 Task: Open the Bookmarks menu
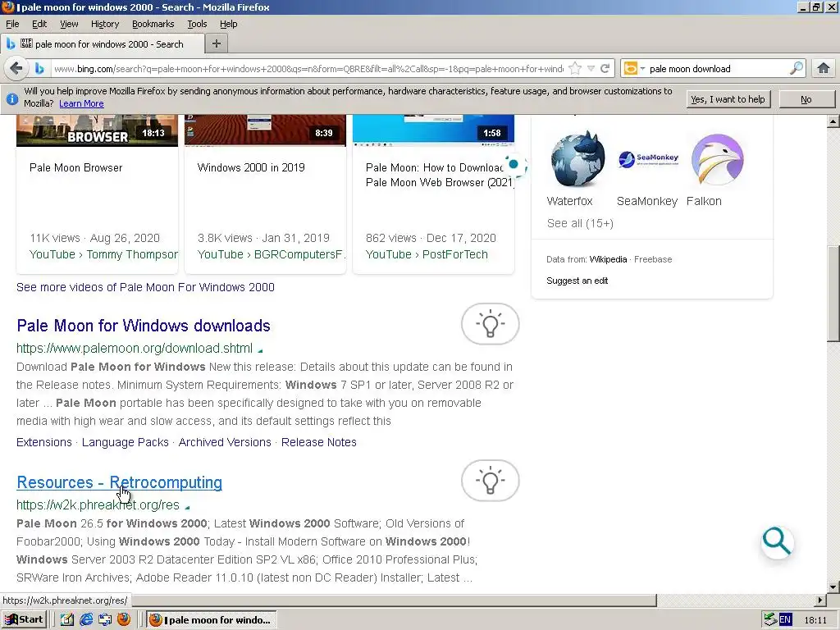[153, 24]
